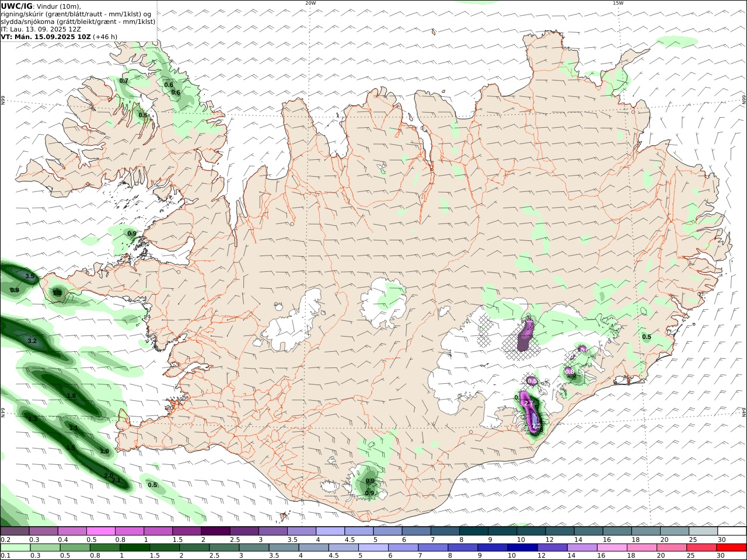
Task: Click the palest green 0.1 rain-scale swatch
Action: [15, 547]
